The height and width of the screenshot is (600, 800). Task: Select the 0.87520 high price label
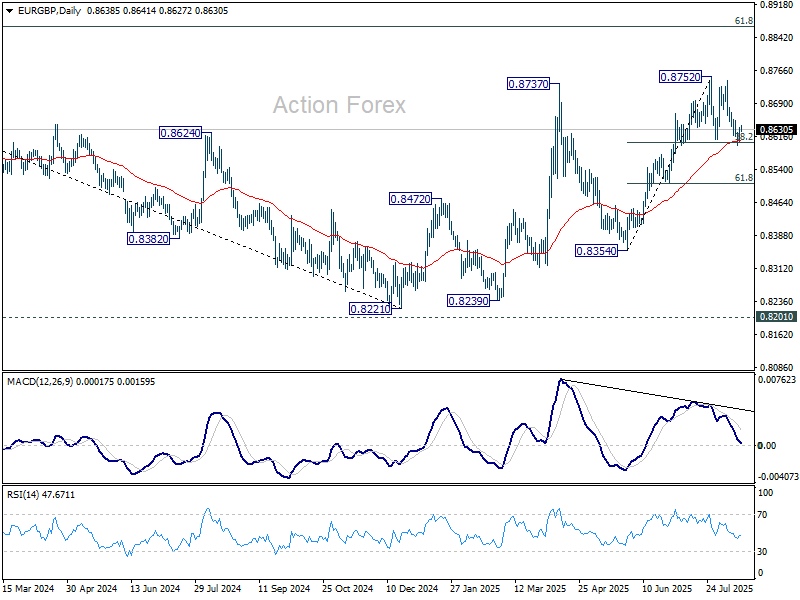point(681,77)
